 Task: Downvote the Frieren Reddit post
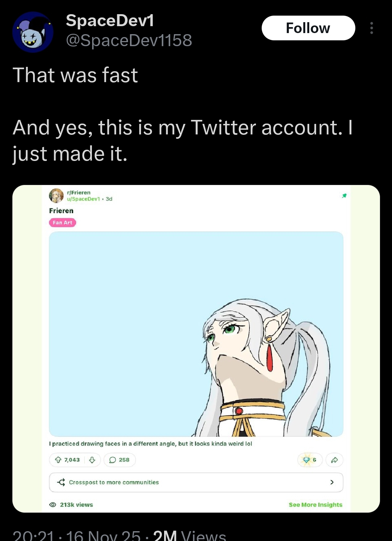click(x=92, y=460)
